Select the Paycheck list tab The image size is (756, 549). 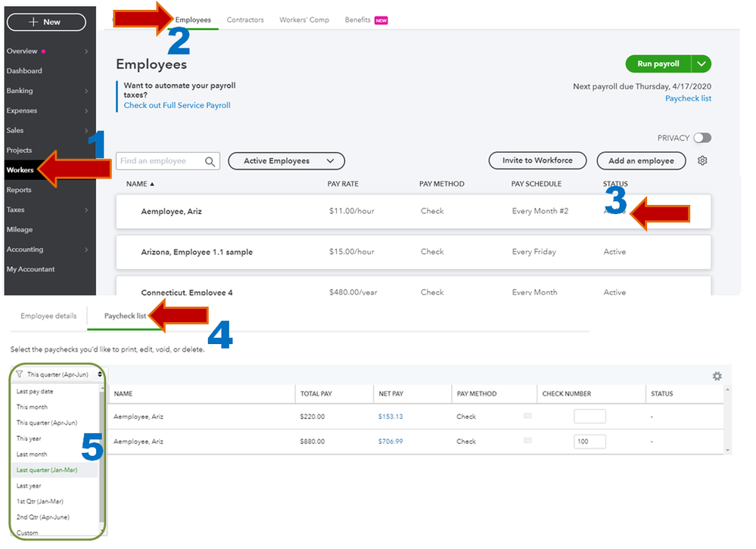coord(125,316)
